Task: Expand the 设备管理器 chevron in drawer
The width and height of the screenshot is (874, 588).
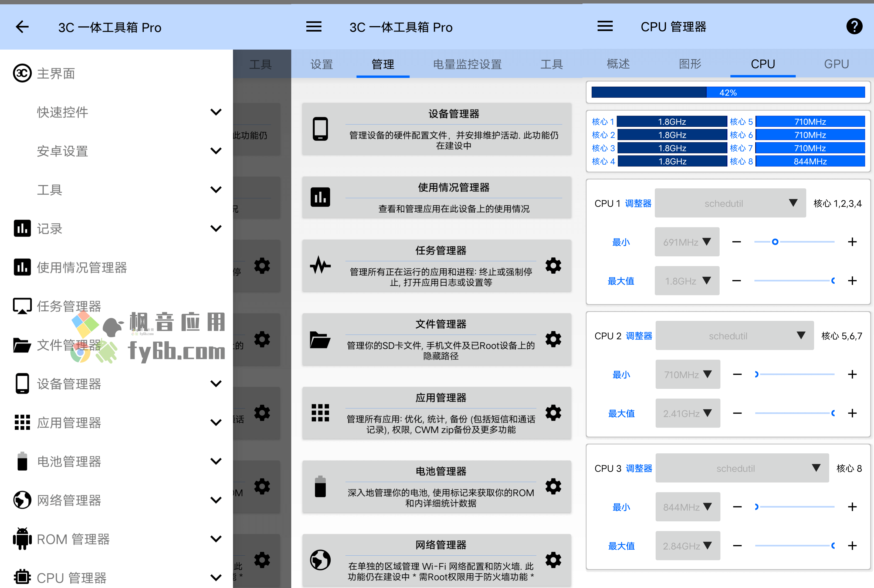Action: pos(216,384)
